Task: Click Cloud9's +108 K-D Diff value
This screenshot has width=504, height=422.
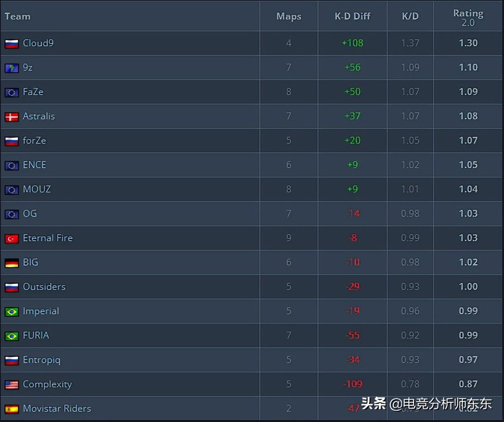Action: point(352,43)
